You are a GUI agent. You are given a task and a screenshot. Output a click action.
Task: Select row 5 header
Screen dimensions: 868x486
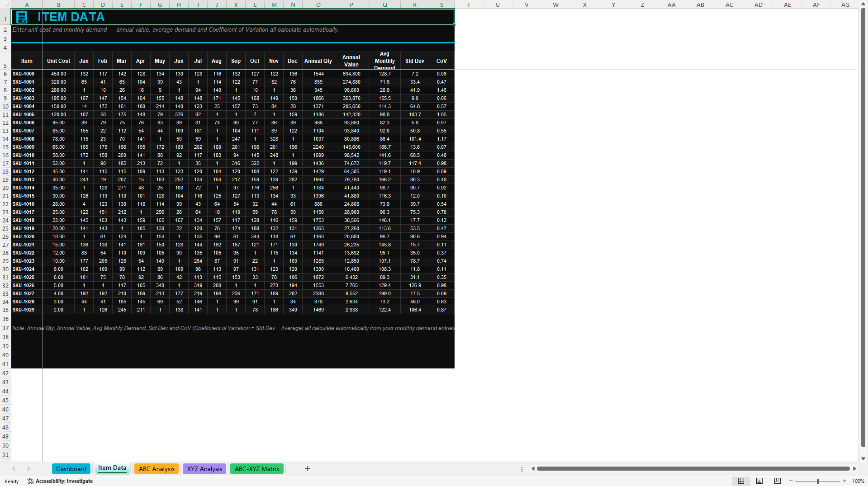(x=5, y=61)
